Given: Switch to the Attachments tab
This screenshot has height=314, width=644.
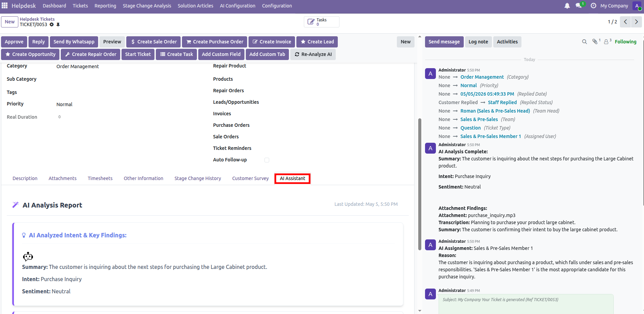Looking at the screenshot, I should 62,178.
